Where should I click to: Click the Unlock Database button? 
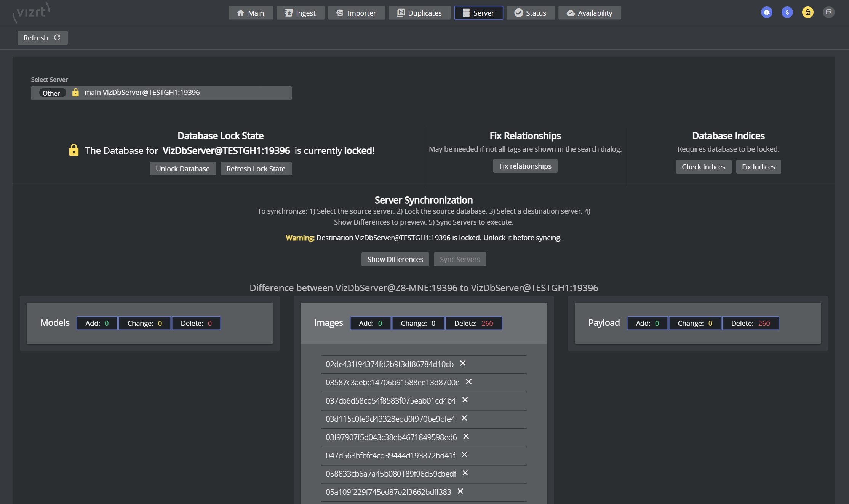coord(183,169)
